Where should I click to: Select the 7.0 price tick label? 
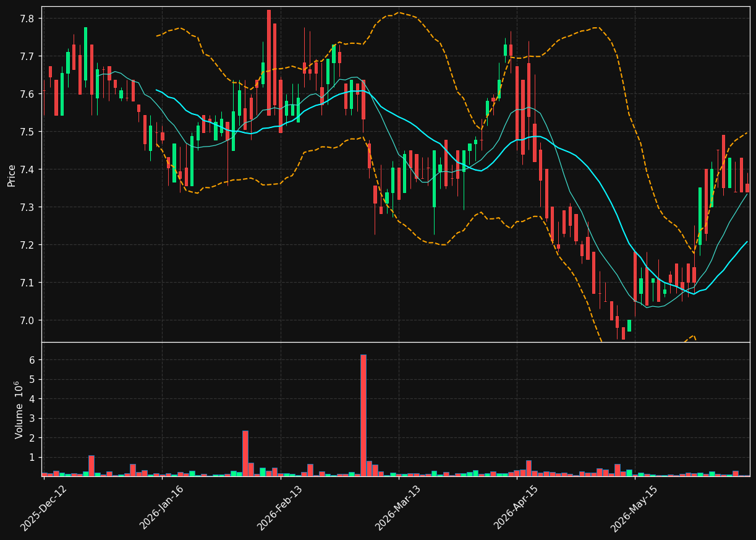[28, 320]
